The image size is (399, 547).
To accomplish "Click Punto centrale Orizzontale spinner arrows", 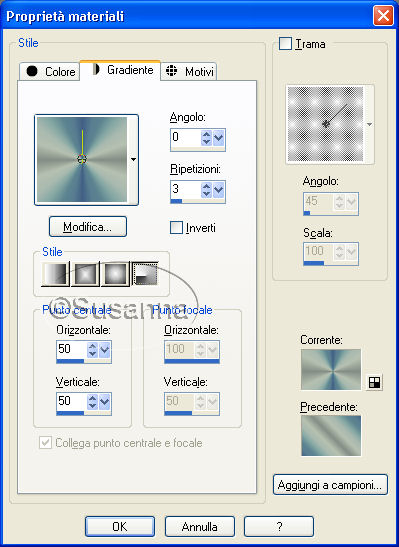I will [x=92, y=350].
